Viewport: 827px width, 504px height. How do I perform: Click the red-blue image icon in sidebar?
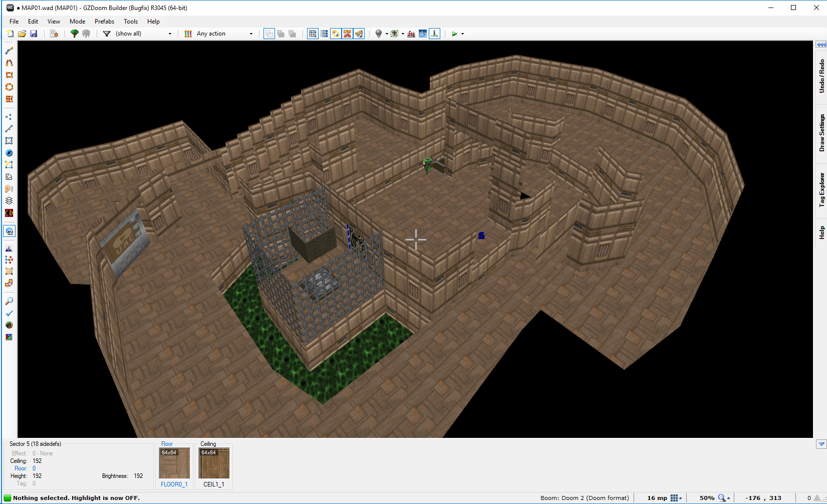point(9,337)
